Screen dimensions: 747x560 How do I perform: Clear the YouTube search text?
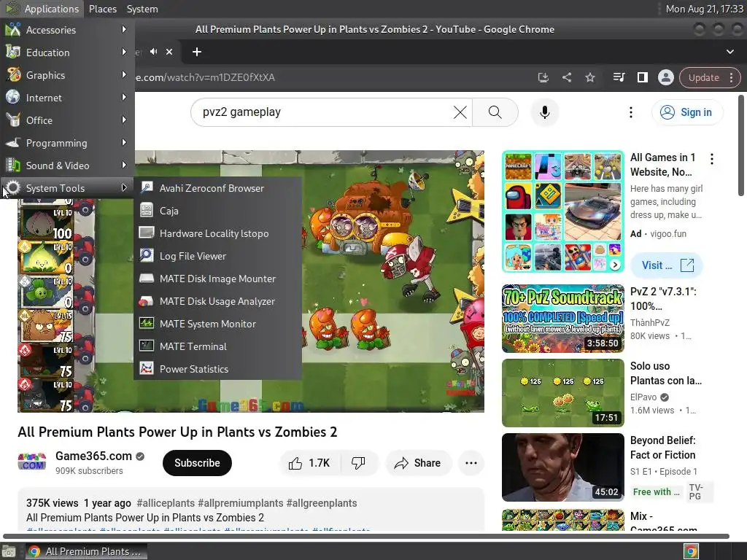coord(460,112)
